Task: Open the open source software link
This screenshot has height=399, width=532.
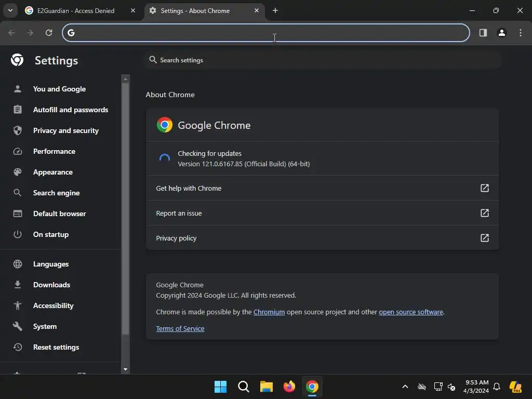Action: point(411,312)
